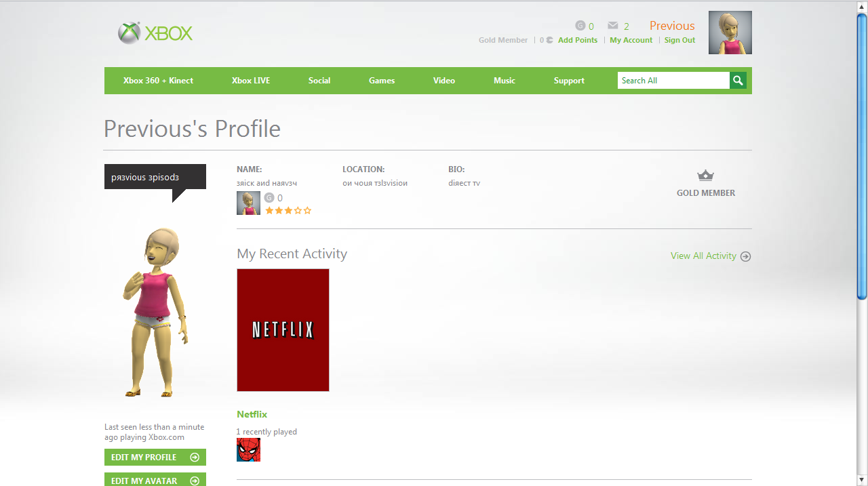The height and width of the screenshot is (486, 868).
Task: Click the Xbox logo
Action: pos(155,33)
